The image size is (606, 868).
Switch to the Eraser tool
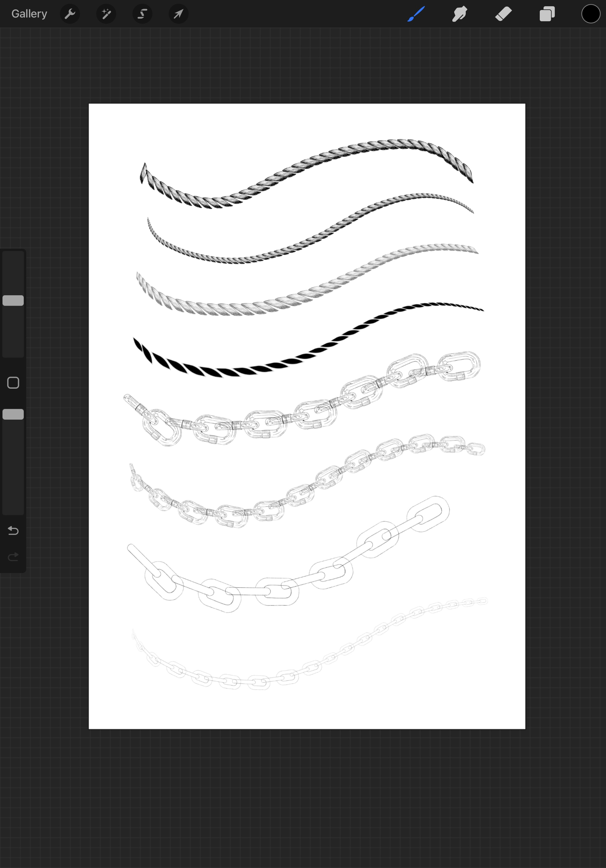point(503,14)
